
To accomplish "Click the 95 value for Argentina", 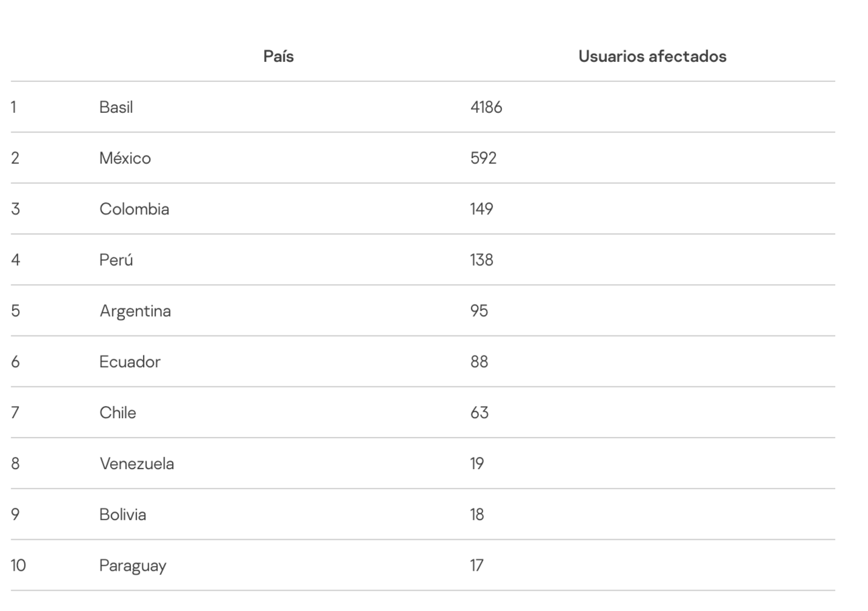I will click(479, 311).
